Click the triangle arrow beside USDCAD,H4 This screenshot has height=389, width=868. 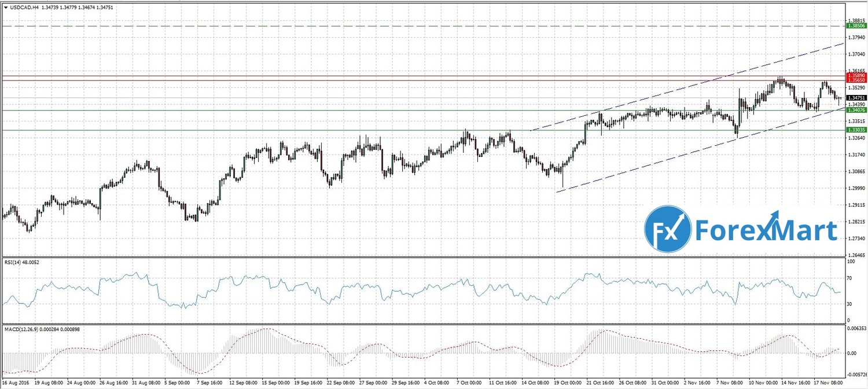tap(6, 8)
